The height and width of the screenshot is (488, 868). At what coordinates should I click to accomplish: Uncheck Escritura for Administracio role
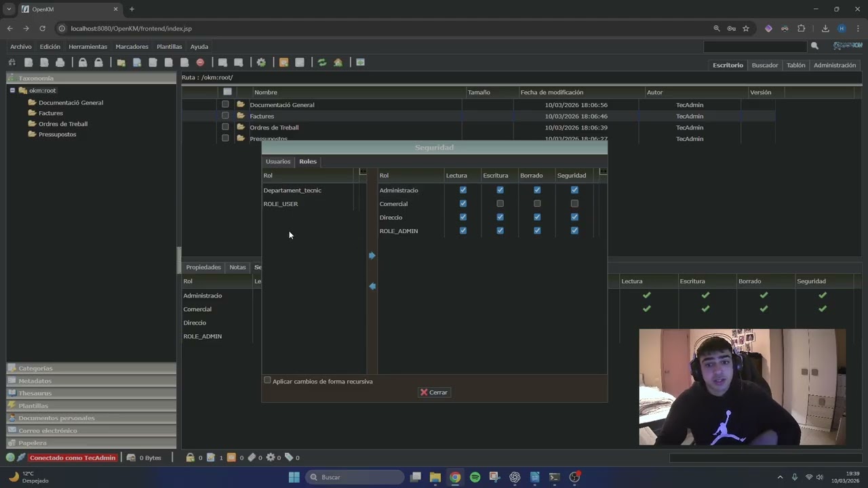(x=500, y=190)
